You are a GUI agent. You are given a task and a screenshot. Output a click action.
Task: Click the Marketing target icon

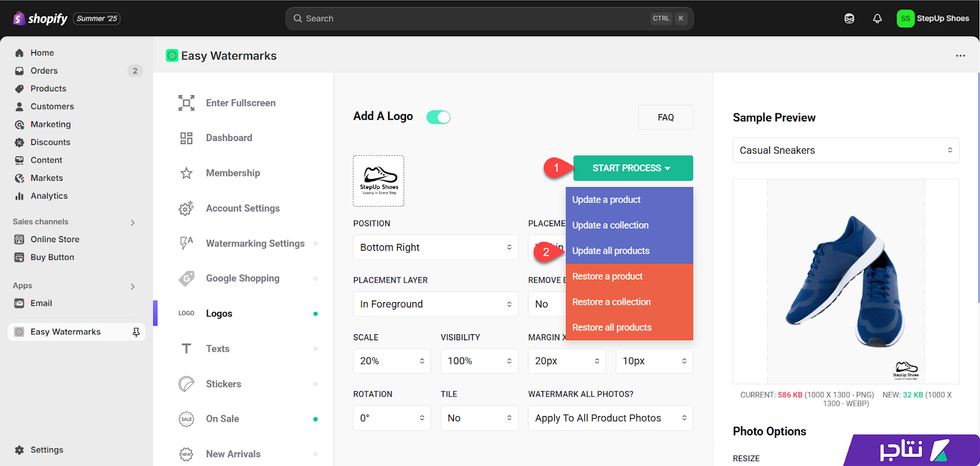(x=20, y=124)
